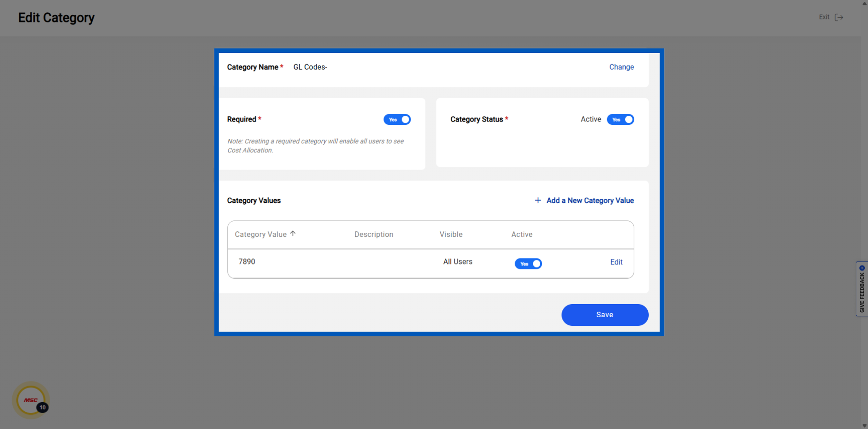Image resolution: width=868 pixels, height=429 pixels.
Task: Click the required category note text
Action: (315, 146)
